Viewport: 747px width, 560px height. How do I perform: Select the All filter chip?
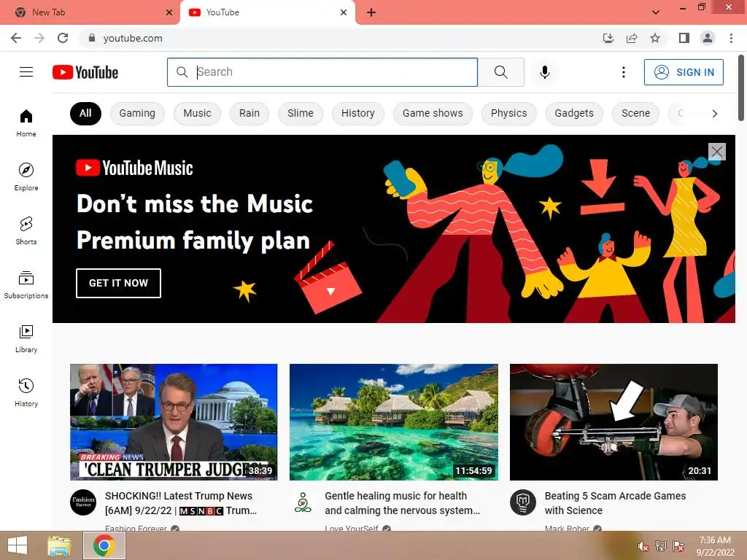pyautogui.click(x=85, y=113)
